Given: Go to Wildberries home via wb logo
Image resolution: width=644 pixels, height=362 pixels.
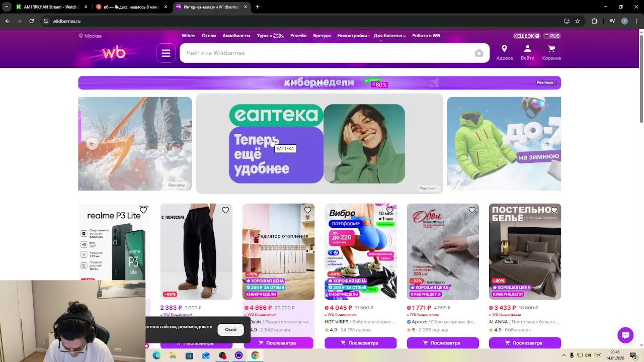Looking at the screenshot, I should pyautogui.click(x=114, y=52).
